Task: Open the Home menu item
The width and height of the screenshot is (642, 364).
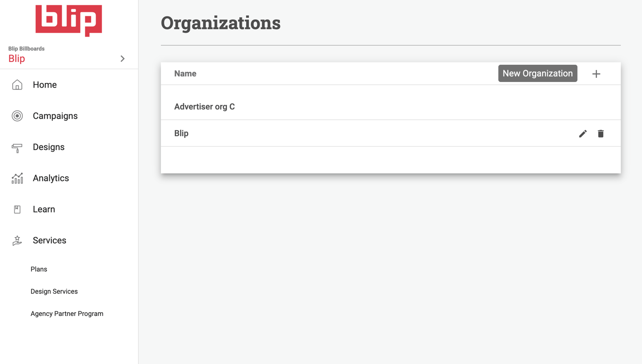Action: (x=44, y=84)
